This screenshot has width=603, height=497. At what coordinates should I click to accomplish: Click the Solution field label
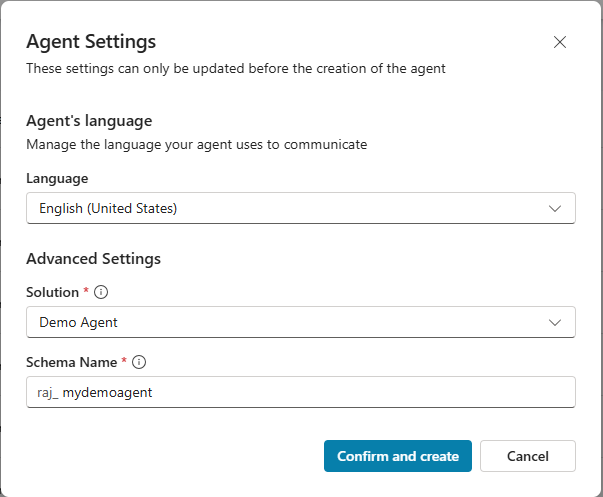tap(52, 293)
